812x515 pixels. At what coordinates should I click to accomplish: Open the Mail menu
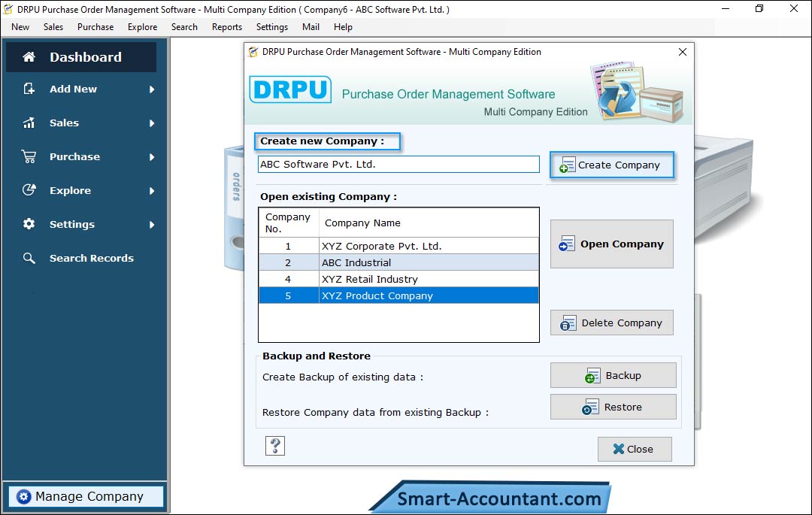[x=311, y=27]
